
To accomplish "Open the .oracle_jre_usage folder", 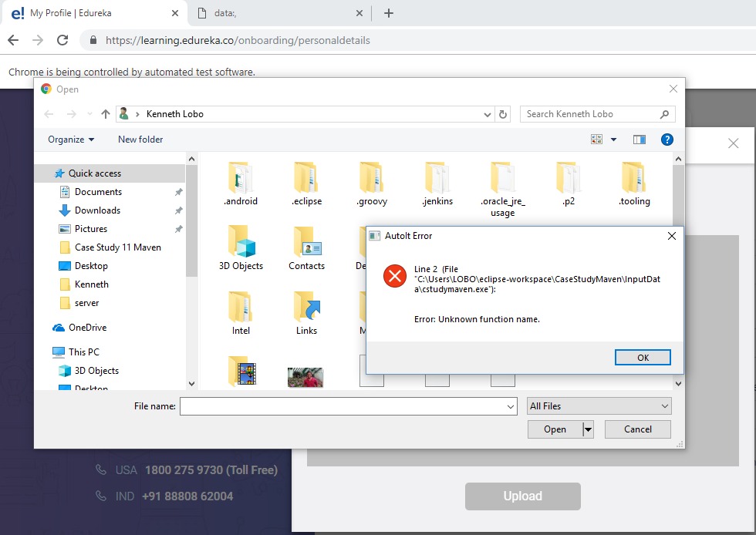I will 503,190.
